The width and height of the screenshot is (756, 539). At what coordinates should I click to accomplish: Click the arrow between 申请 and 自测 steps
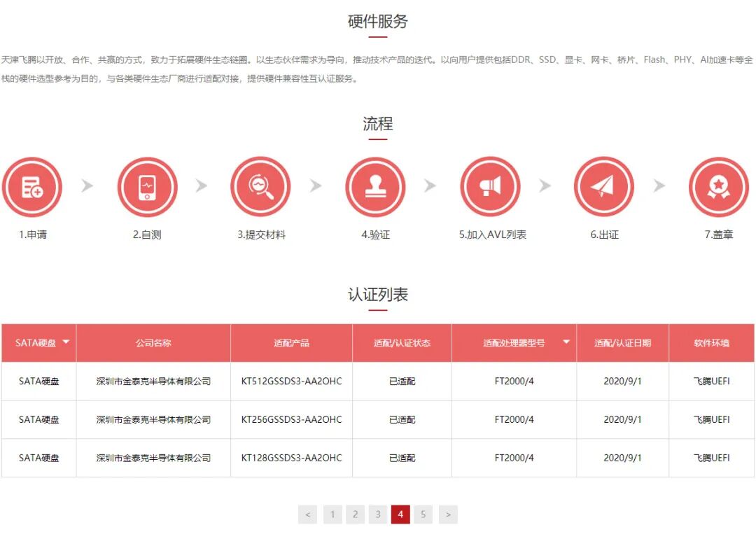(x=87, y=186)
